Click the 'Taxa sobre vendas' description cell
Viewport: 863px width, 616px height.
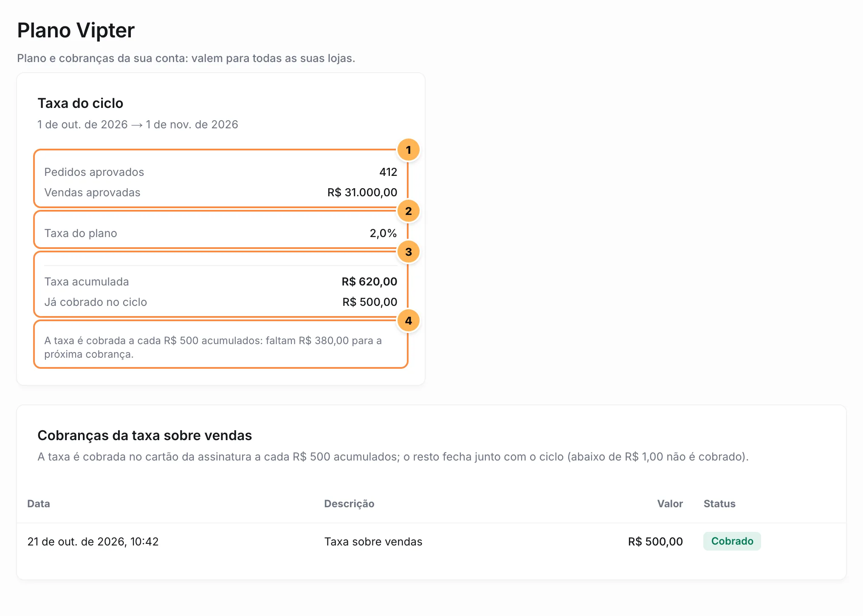click(373, 542)
